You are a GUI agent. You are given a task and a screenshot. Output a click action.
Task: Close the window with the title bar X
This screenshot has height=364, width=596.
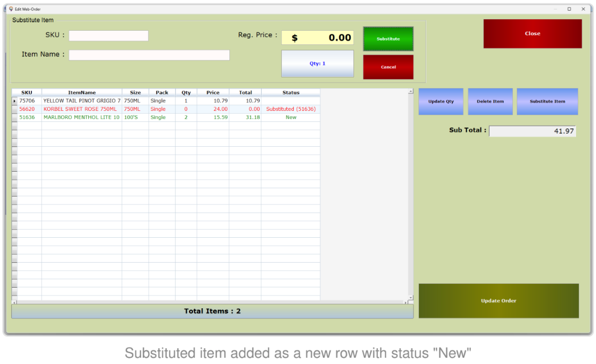(x=583, y=9)
